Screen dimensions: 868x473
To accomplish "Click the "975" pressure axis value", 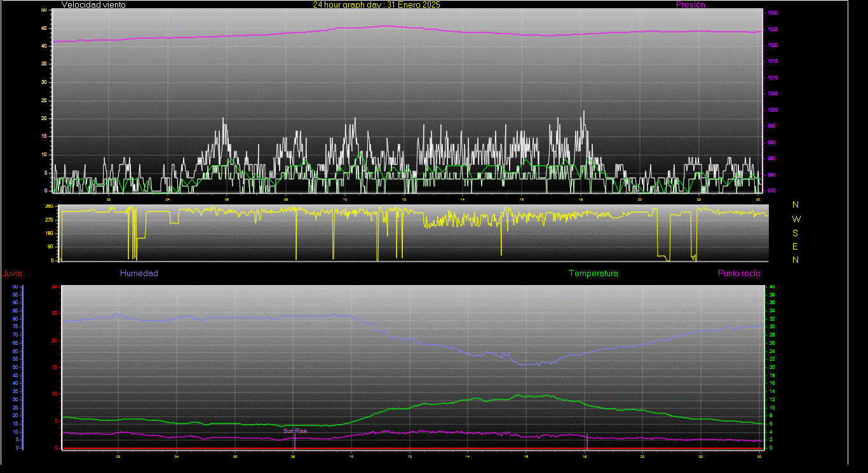I will tap(771, 190).
